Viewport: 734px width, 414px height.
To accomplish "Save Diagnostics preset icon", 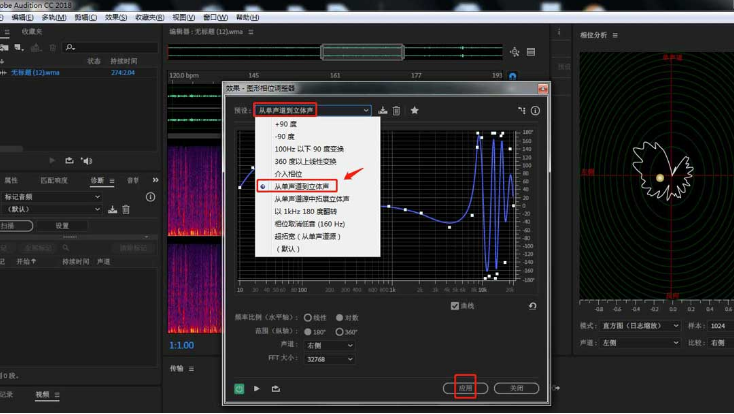I will (112, 209).
